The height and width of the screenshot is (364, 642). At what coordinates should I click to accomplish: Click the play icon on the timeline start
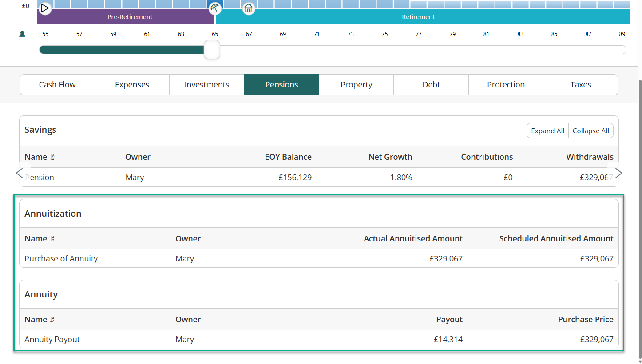point(45,8)
